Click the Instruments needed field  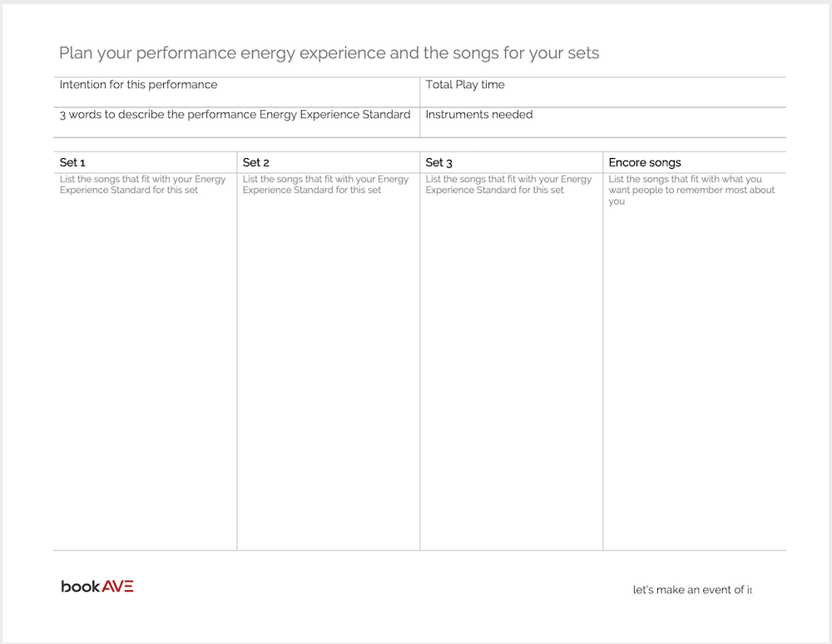(x=602, y=122)
